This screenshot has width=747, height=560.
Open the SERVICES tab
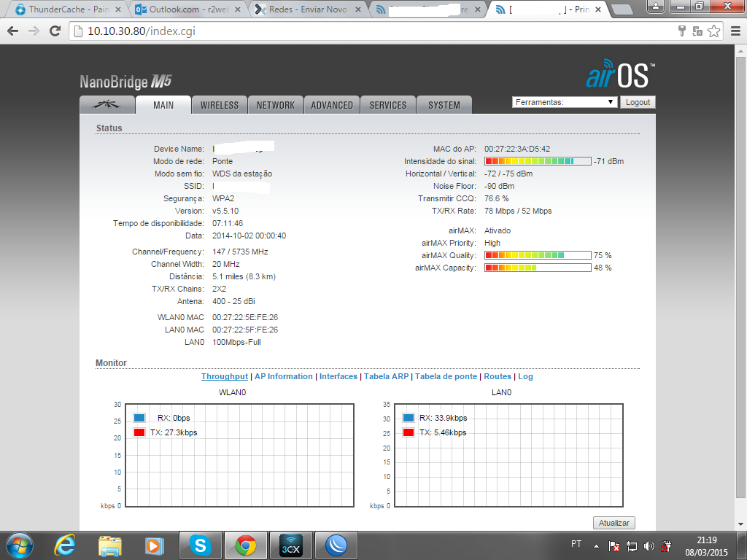coord(388,105)
